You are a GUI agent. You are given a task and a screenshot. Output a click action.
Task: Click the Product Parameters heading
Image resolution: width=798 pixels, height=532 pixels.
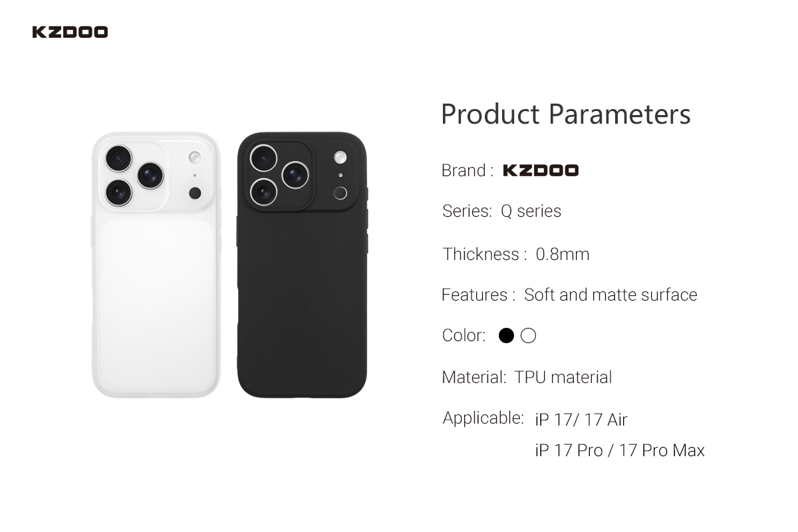pyautogui.click(x=565, y=114)
